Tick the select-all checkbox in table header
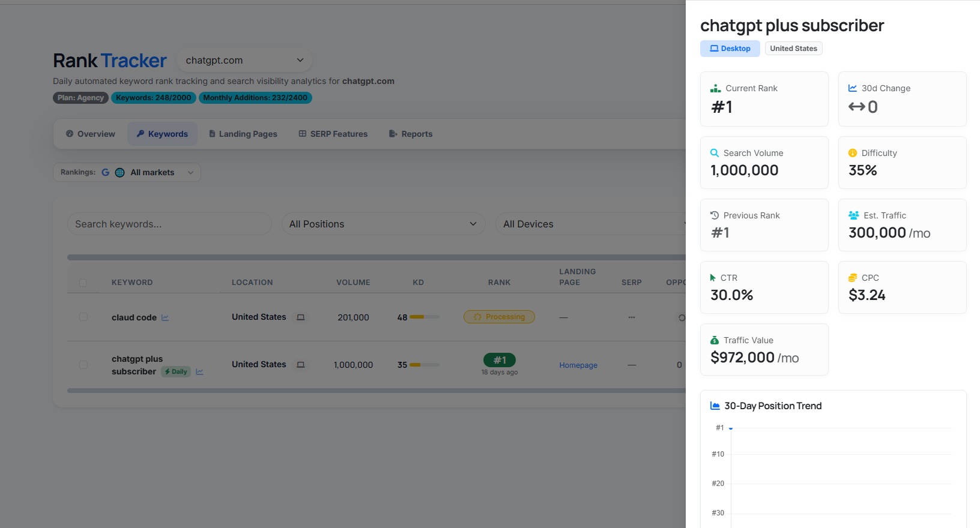Image resolution: width=980 pixels, height=528 pixels. tap(83, 283)
